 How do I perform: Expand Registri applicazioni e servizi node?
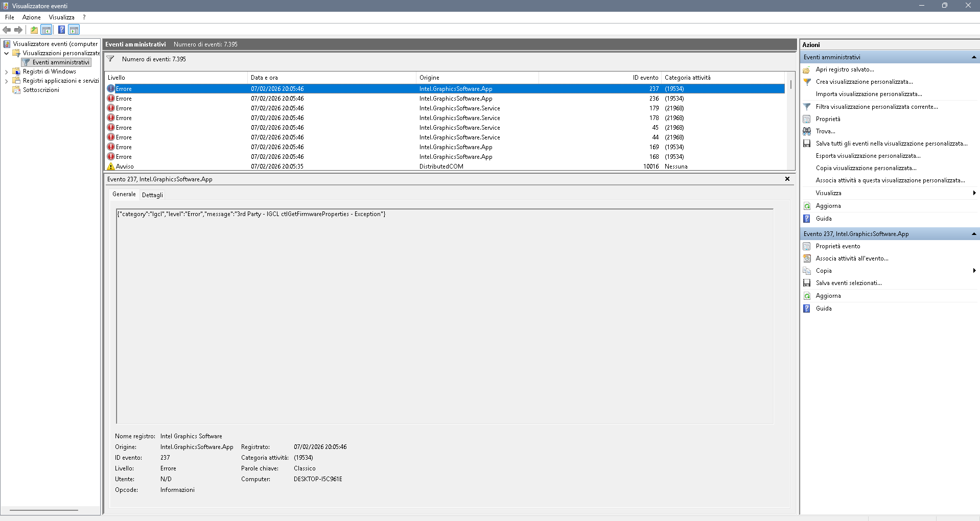pyautogui.click(x=6, y=81)
